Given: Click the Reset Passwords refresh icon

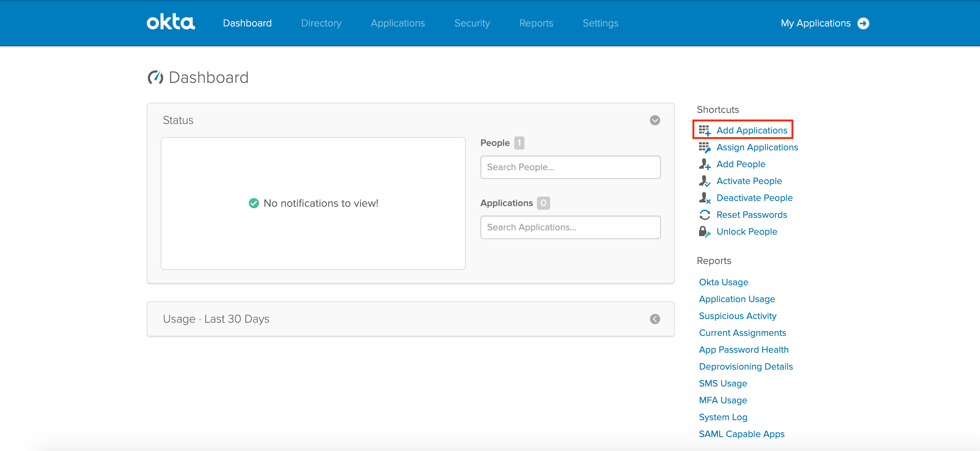Looking at the screenshot, I should pos(704,215).
